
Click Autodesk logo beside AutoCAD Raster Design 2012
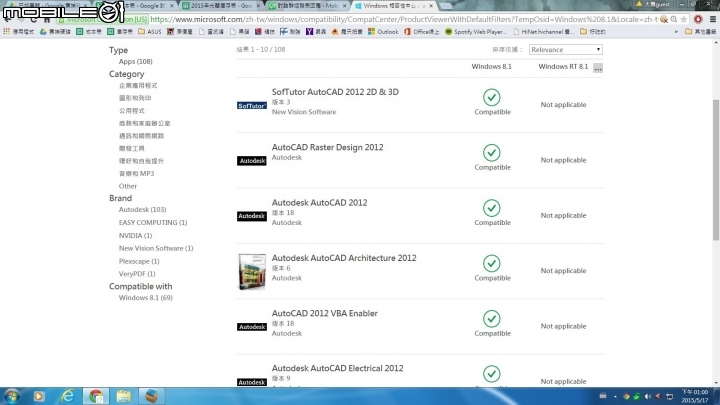252,161
